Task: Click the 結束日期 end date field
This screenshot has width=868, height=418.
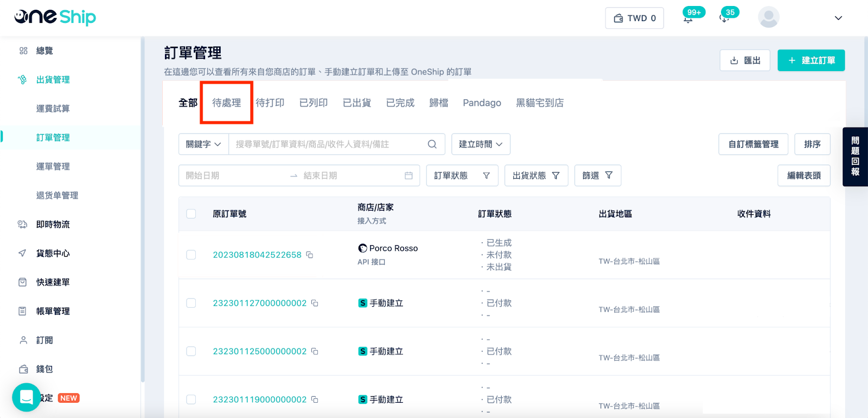Action: pos(350,175)
